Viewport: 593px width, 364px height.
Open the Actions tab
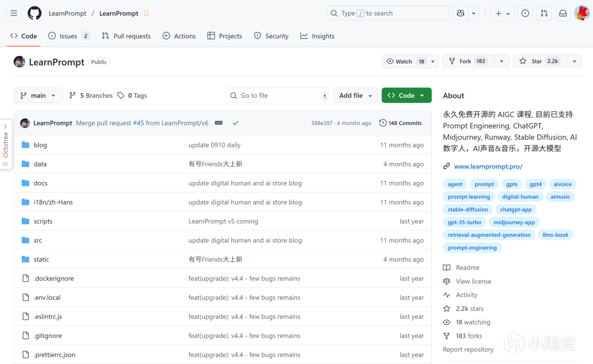point(179,36)
